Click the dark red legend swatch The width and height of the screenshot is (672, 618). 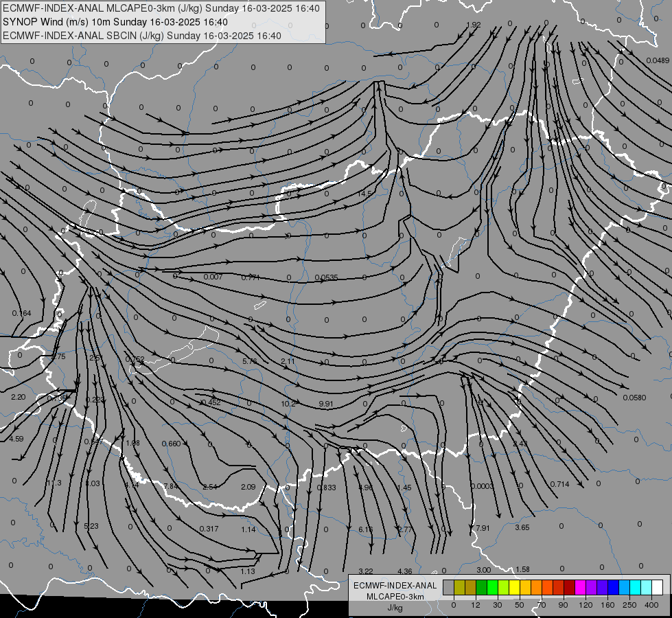click(570, 588)
